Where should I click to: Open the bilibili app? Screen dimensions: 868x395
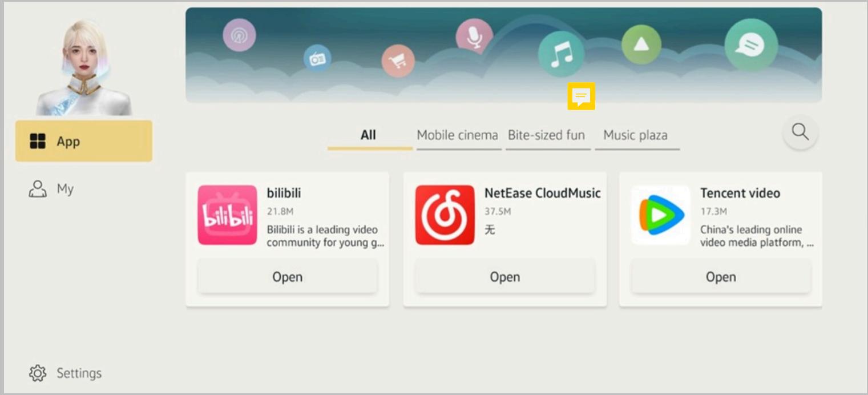[x=288, y=277]
